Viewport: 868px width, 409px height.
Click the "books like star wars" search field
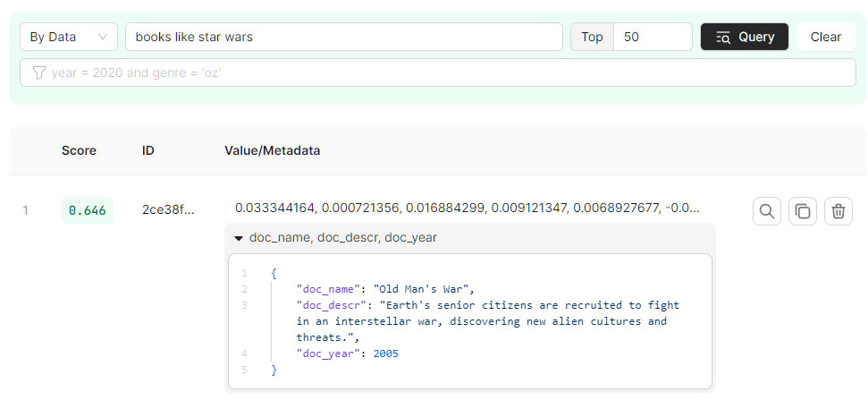click(343, 37)
